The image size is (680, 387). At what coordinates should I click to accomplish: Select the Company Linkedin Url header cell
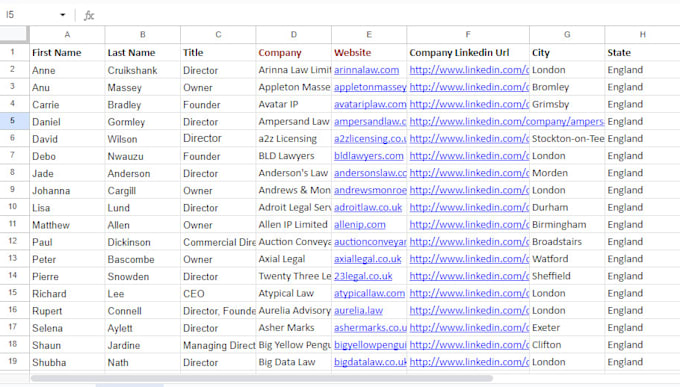click(x=468, y=52)
